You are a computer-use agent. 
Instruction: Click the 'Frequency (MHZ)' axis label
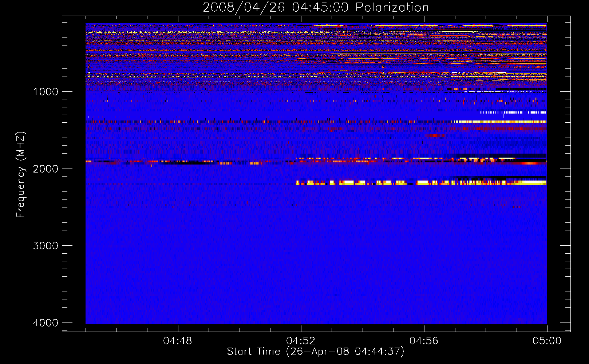(21, 175)
